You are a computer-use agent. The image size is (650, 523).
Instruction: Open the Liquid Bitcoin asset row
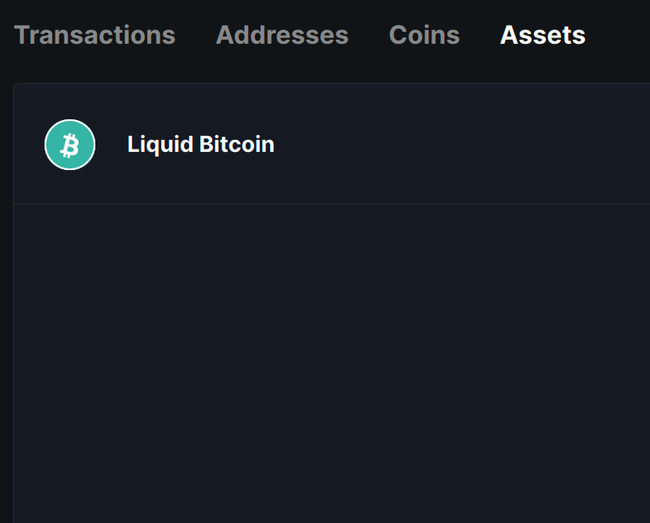coord(330,145)
